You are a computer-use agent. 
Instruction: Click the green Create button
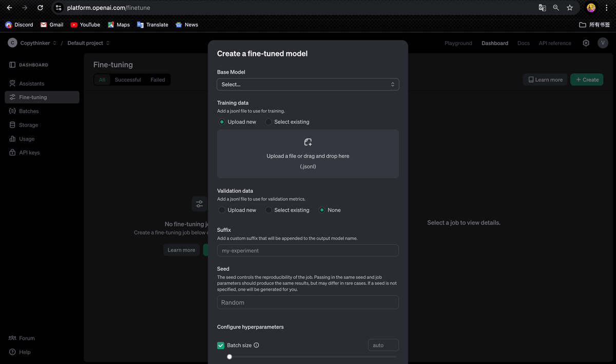pos(587,79)
